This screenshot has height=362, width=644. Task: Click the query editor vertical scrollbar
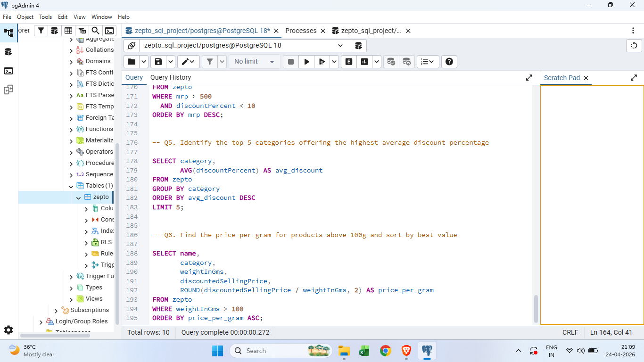[x=536, y=308]
